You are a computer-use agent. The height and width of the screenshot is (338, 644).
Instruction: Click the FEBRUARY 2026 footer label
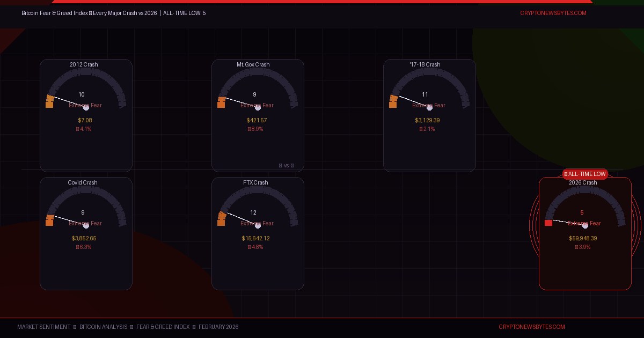218,327
